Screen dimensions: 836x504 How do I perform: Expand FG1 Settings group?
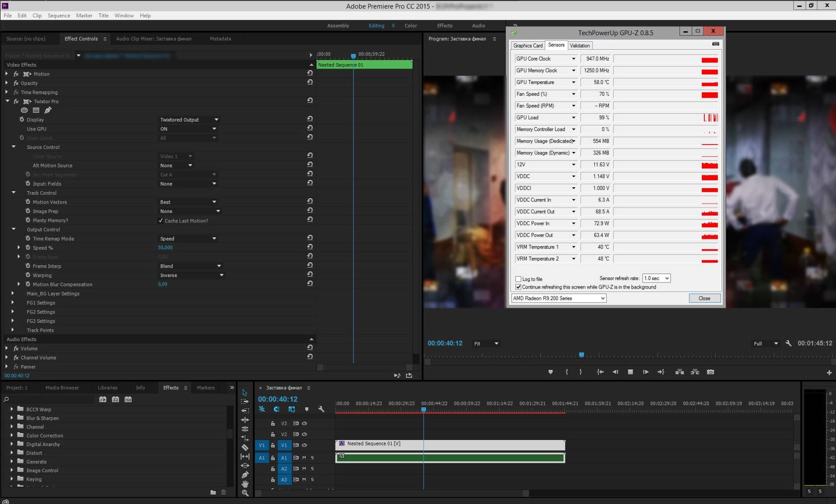[12, 302]
